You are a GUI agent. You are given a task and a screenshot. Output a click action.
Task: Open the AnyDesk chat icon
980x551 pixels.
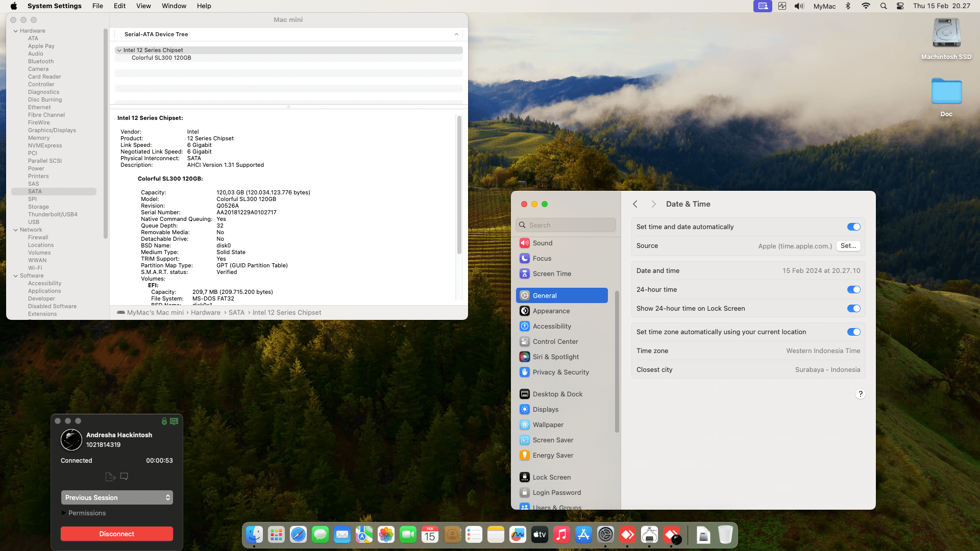(x=124, y=477)
